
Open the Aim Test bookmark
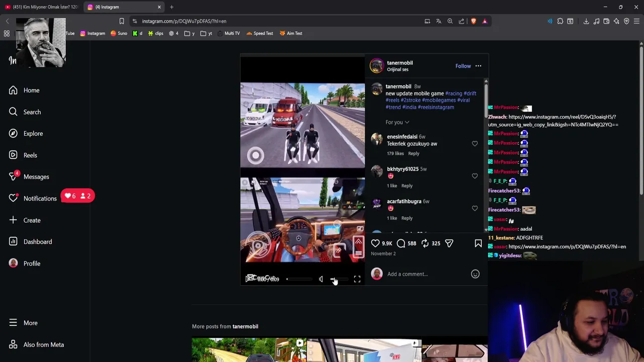[291, 33]
